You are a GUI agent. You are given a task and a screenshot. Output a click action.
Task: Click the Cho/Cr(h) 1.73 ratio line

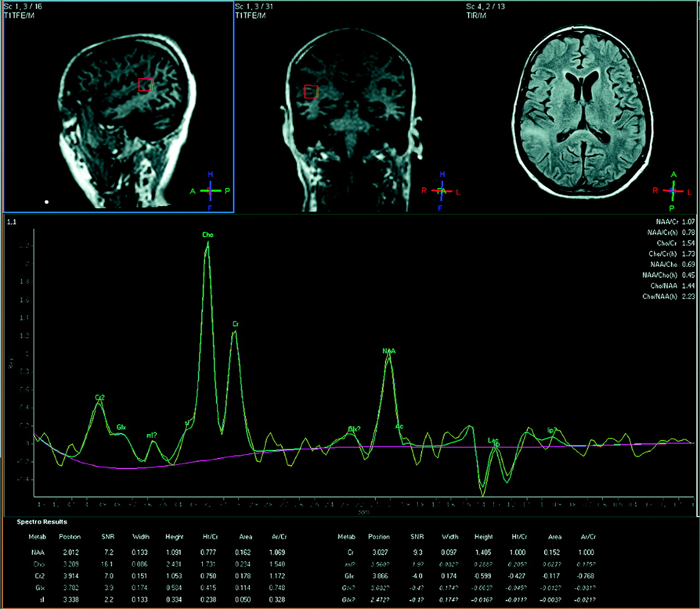(x=672, y=254)
